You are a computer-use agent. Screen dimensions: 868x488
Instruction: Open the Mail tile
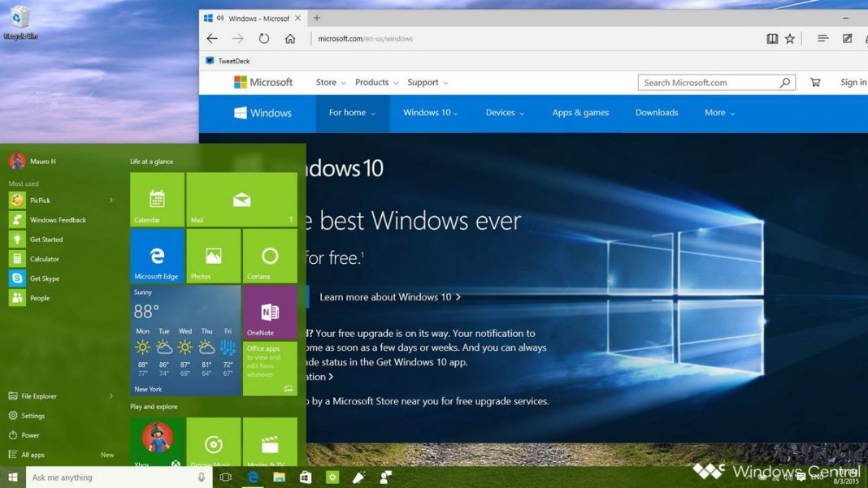tap(241, 199)
